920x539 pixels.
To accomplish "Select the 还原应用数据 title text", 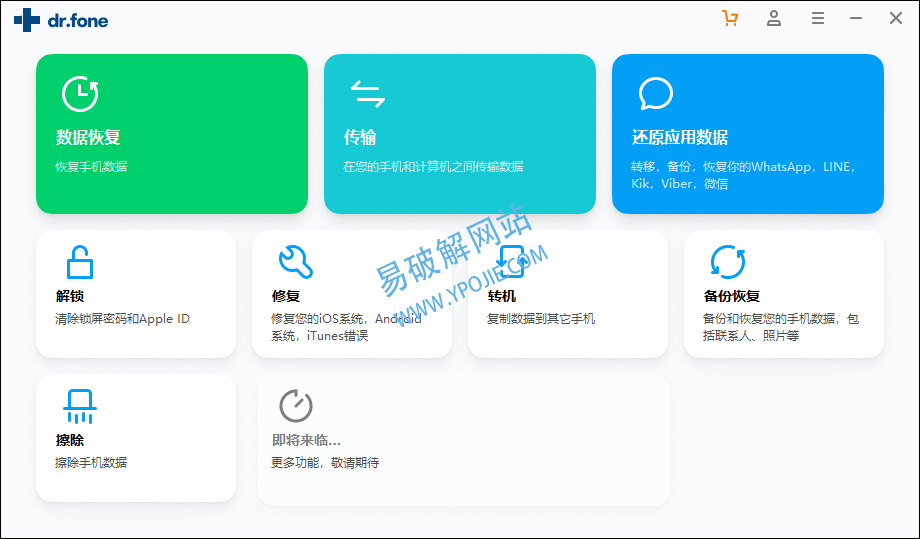I will (680, 138).
